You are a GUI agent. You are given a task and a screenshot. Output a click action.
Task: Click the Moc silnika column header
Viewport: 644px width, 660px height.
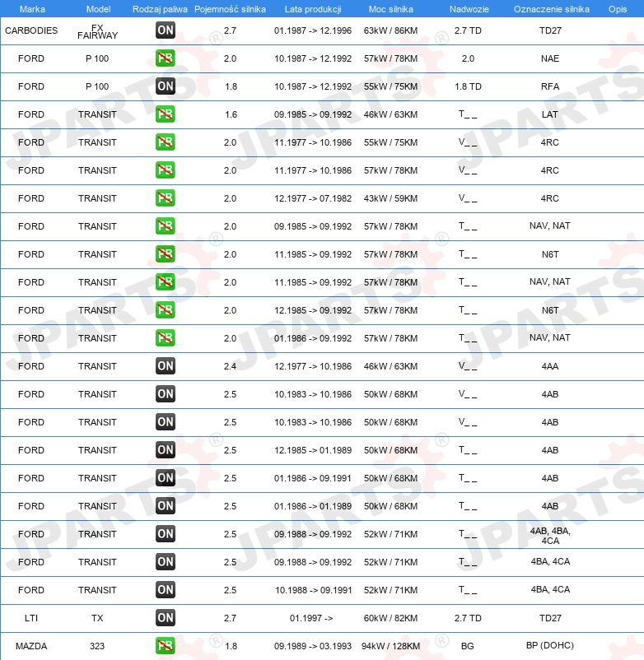point(391,9)
